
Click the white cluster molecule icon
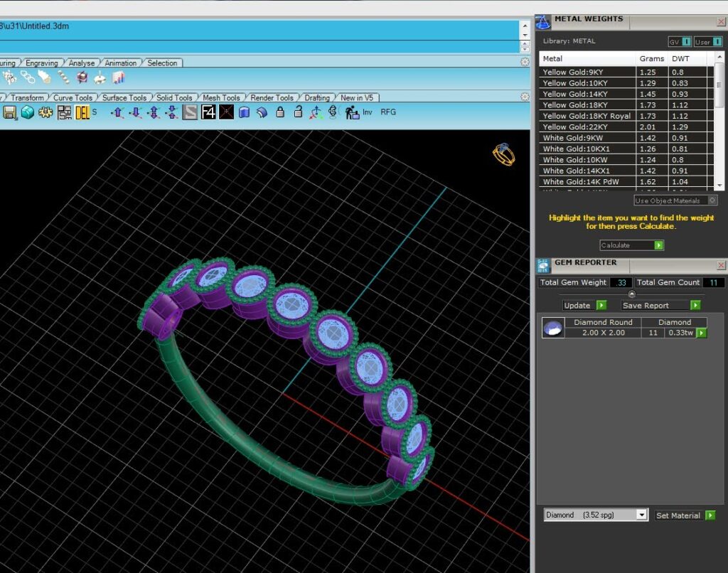[x=9, y=77]
